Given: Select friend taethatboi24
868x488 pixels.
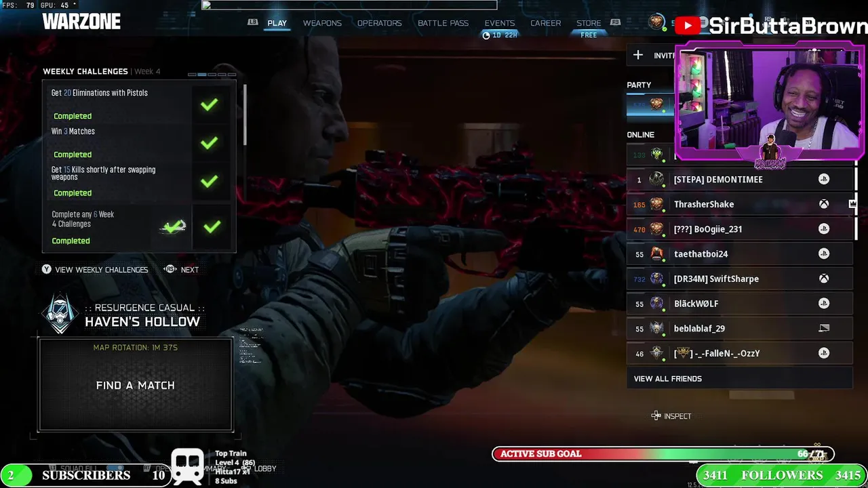Looking at the screenshot, I should pyautogui.click(x=739, y=253).
